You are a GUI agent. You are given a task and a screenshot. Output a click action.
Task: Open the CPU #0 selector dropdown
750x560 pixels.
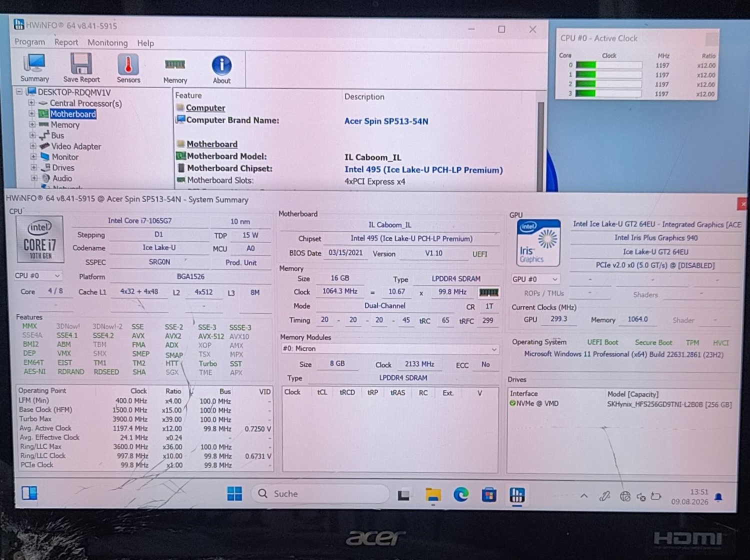37,276
